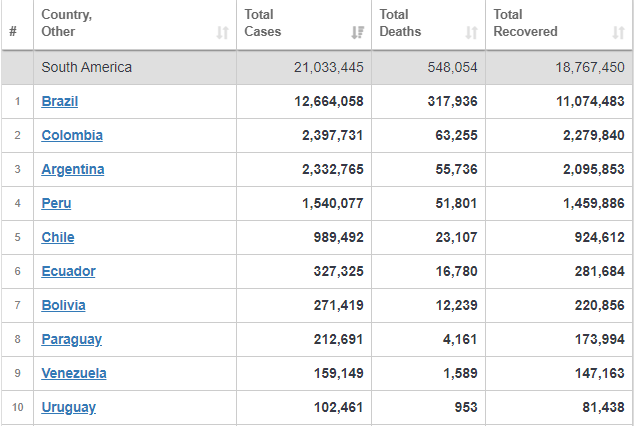Click the # column header

(13, 31)
